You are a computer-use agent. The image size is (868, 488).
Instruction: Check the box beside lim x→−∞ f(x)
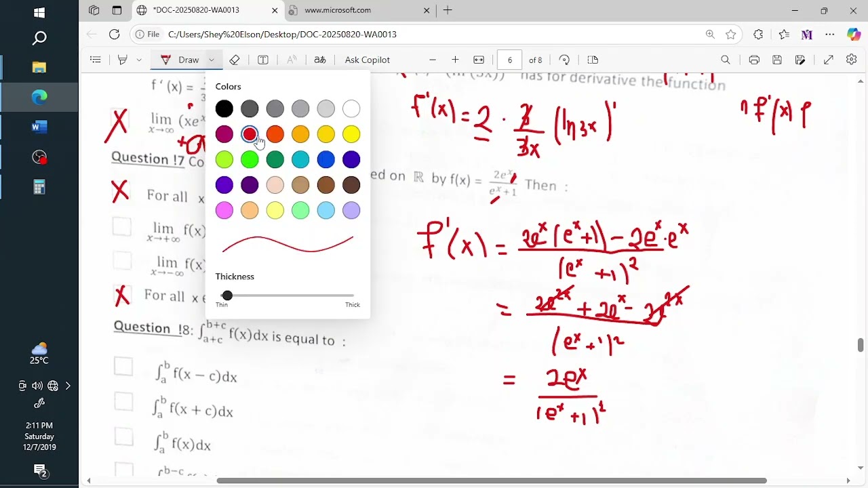click(122, 260)
